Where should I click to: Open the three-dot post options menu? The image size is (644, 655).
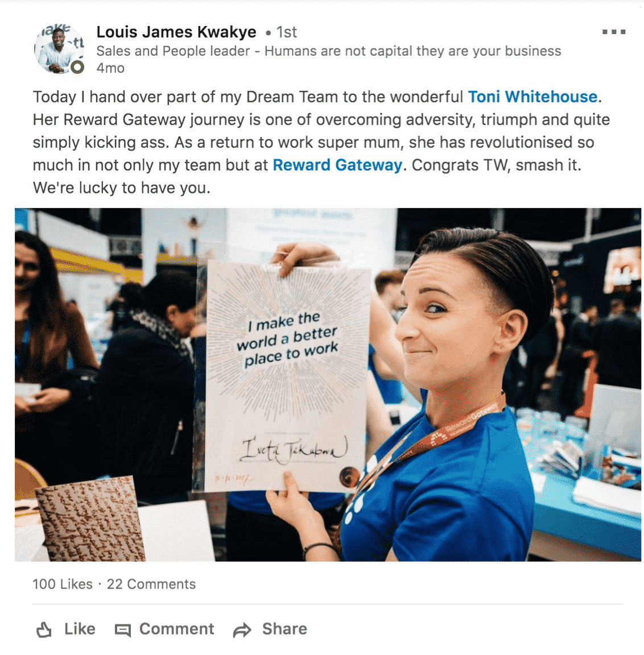613,32
